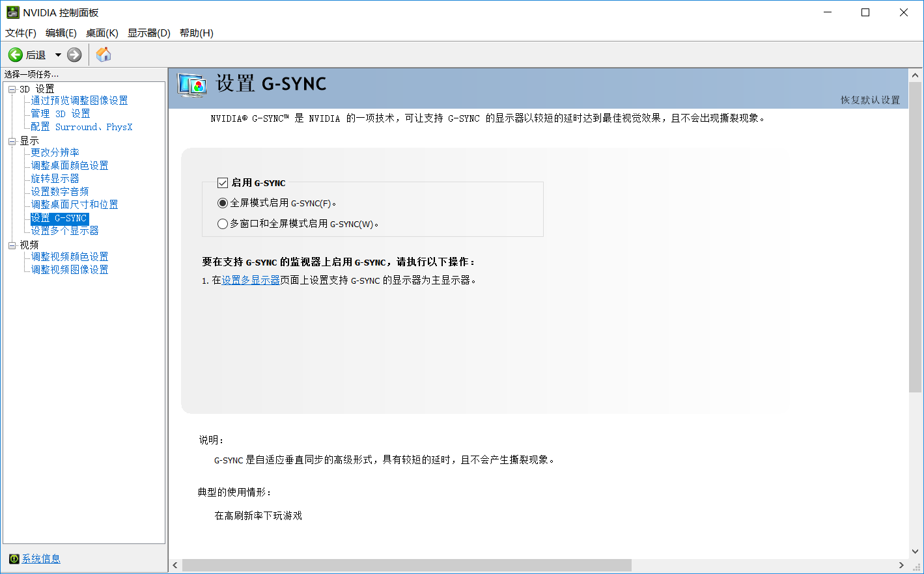Viewport: 924px width, 574px height.
Task: Click the Forward arrow icon in toolbar
Action: tap(75, 55)
